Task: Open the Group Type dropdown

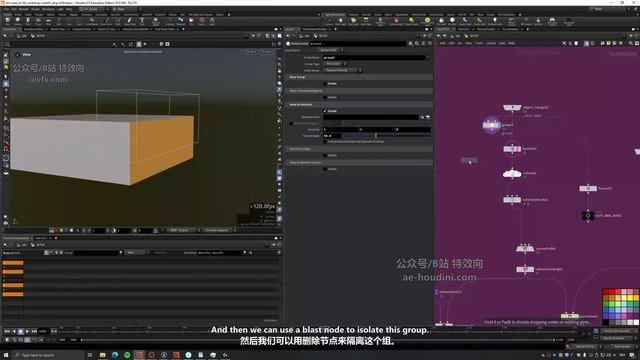Action: 335,64
